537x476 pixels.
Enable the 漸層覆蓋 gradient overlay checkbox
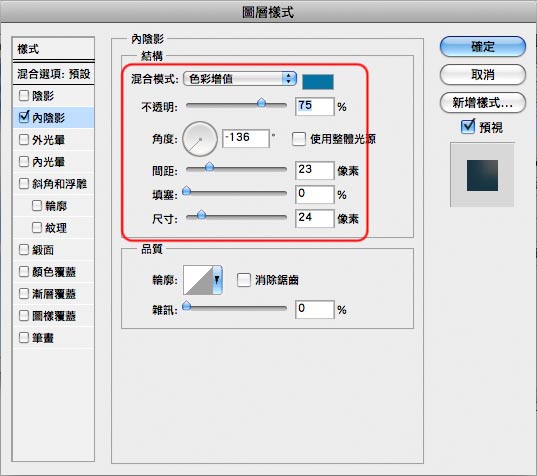tap(24, 293)
